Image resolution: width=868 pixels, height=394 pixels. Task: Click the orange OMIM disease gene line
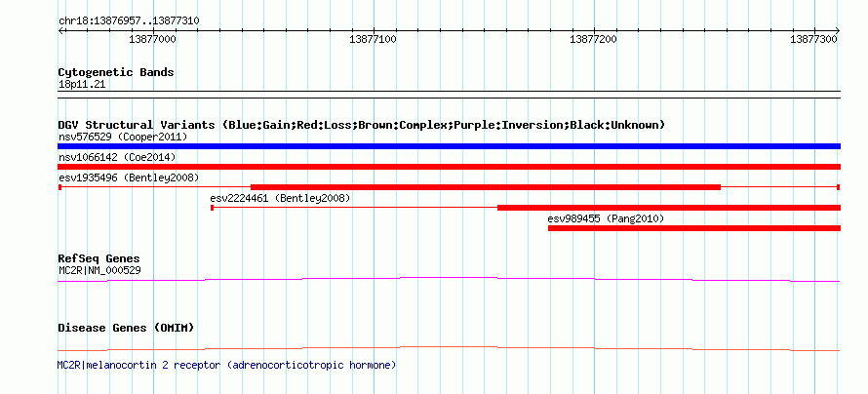(449, 348)
